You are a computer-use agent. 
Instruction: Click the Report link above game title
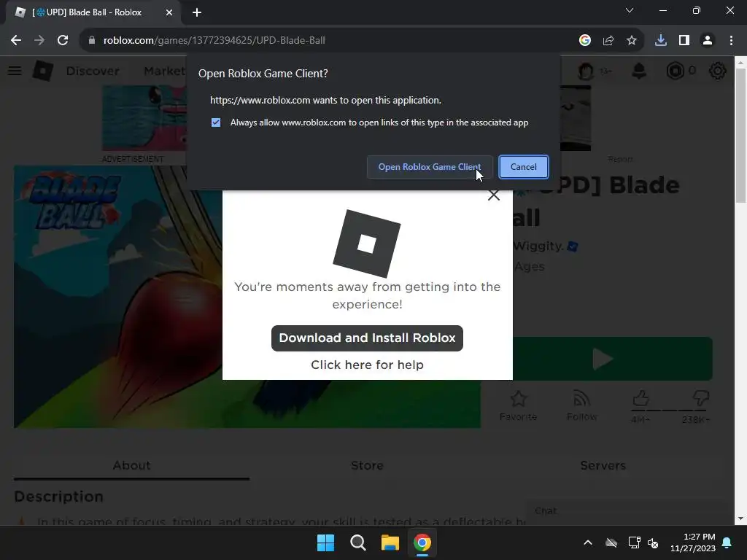(x=620, y=159)
